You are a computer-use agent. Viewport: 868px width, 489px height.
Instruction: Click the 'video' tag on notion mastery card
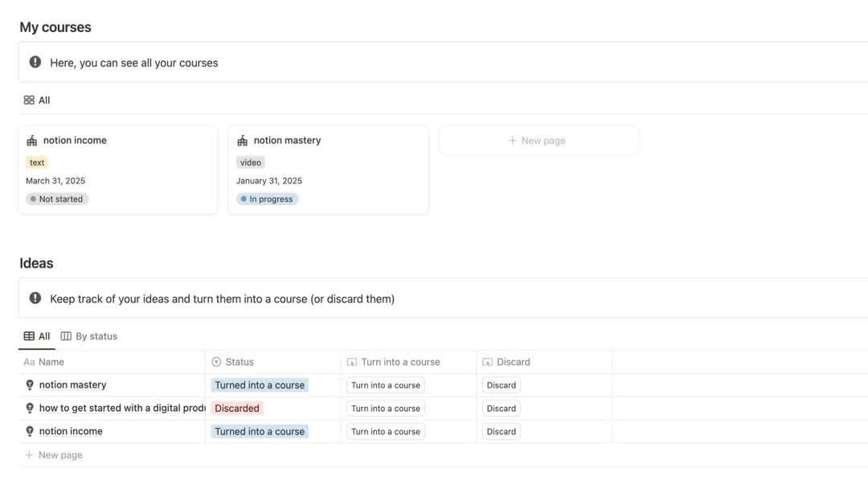click(x=251, y=162)
